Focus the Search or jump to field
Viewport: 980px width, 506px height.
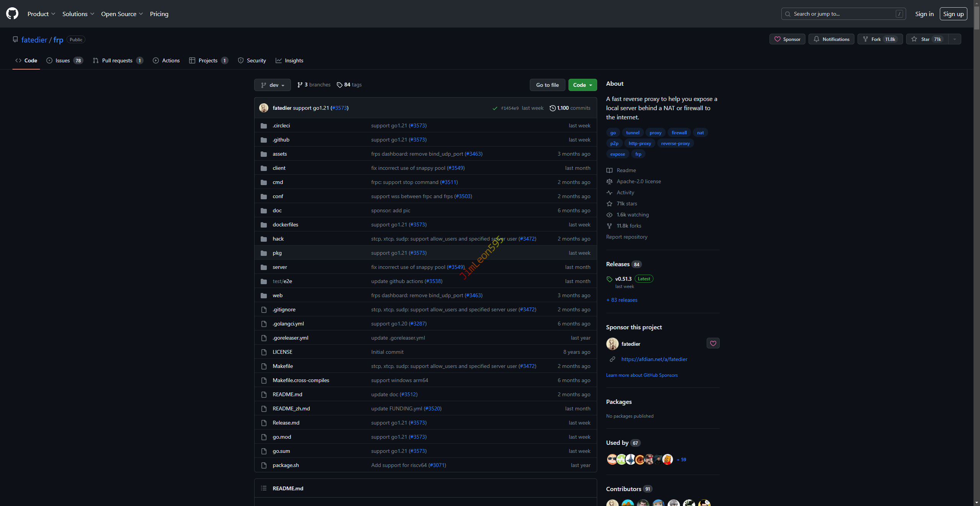(843, 14)
